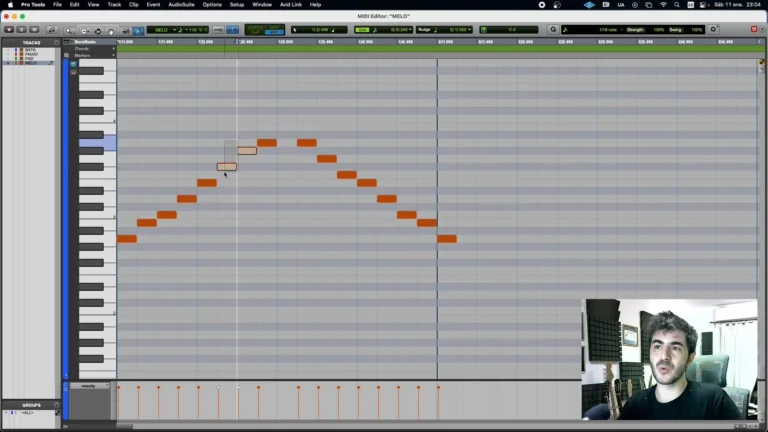Toggle the Grid mode indicator

tap(362, 30)
